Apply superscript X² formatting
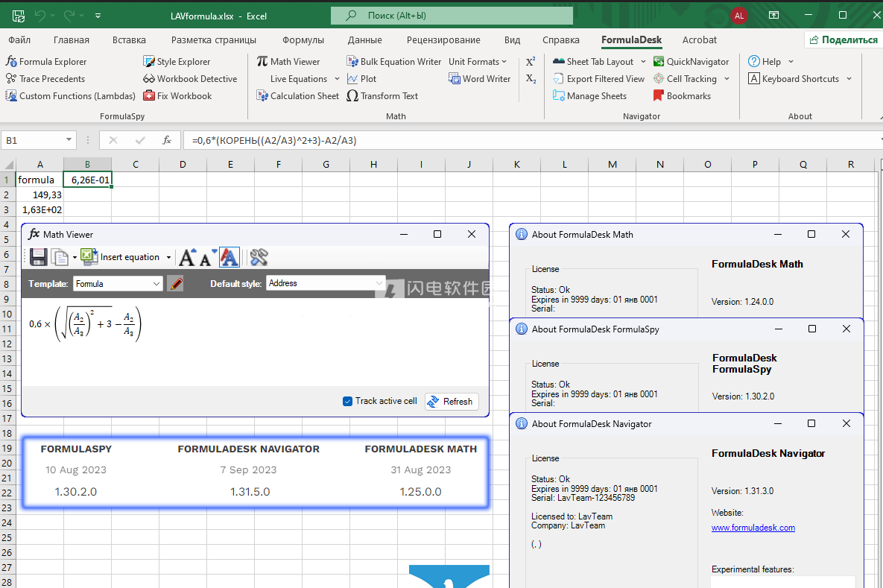 (x=531, y=61)
